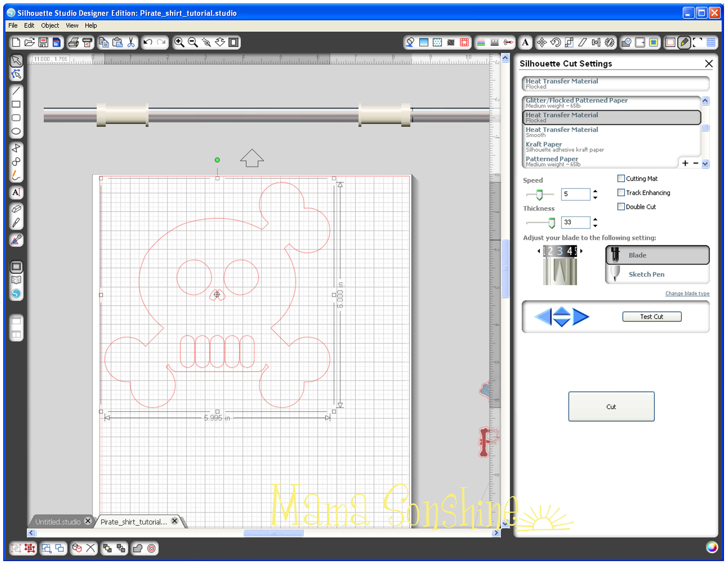Viewport: 728px width, 573px height.
Task: Turn on Double Cut checkbox
Action: click(x=621, y=207)
